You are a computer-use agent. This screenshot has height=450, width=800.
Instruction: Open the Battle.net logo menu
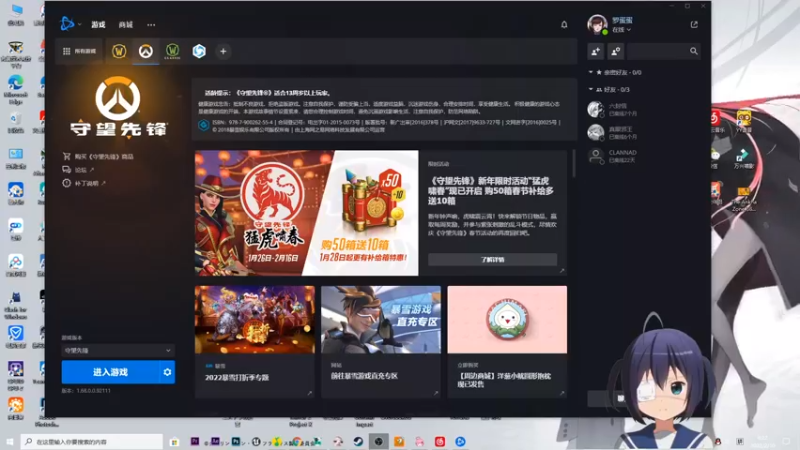click(68, 23)
